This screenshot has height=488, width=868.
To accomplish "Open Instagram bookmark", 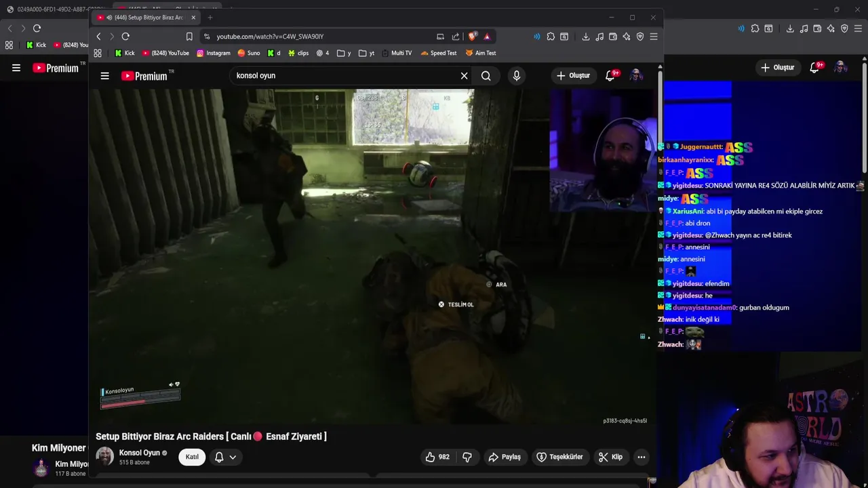I will click(x=214, y=53).
